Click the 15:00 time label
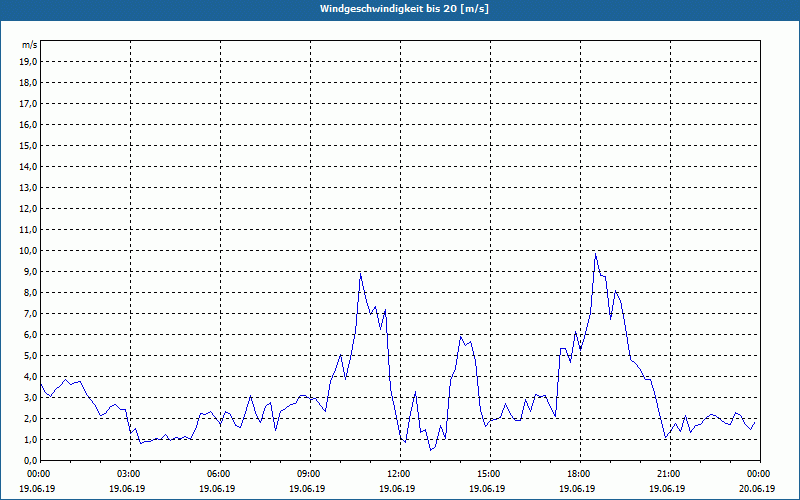 point(490,474)
